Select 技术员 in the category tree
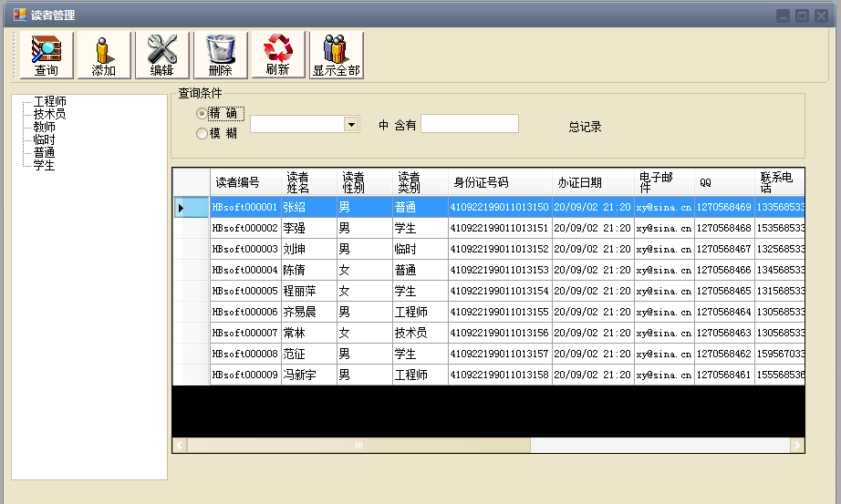The width and height of the screenshot is (841, 504). 50,114
